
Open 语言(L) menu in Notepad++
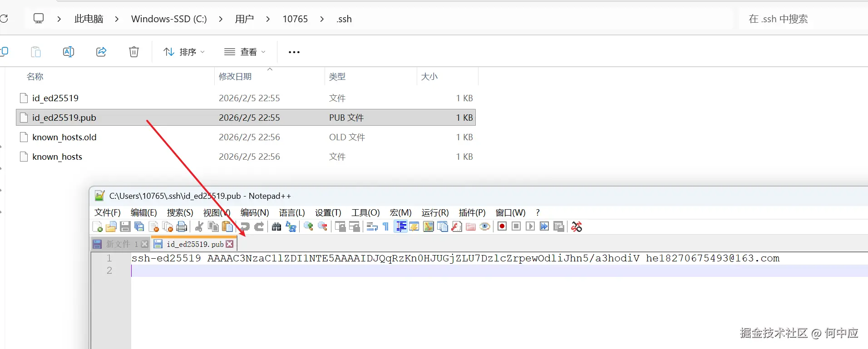(x=292, y=212)
